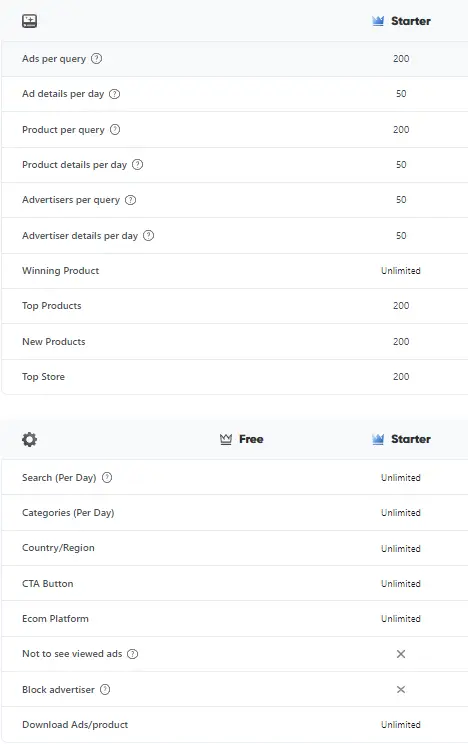This screenshot has width=468, height=744.
Task: Show help for Product details per day
Action: coord(137,165)
